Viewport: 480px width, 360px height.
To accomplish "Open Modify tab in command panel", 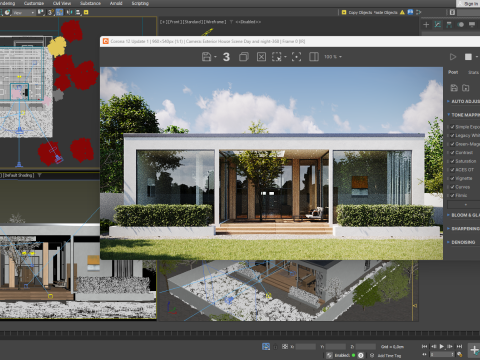I will [438, 25].
